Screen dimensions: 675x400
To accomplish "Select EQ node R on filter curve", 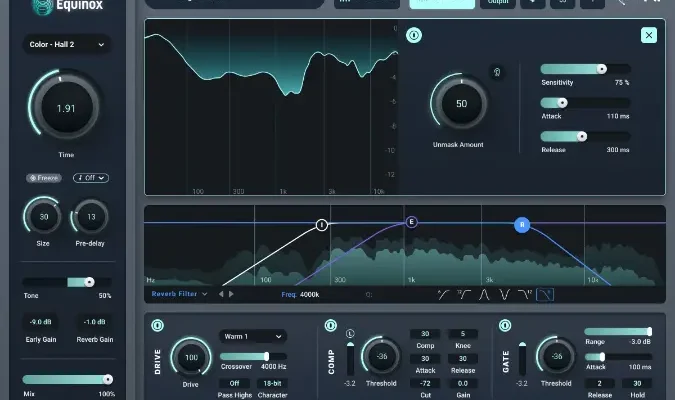I will [521, 225].
